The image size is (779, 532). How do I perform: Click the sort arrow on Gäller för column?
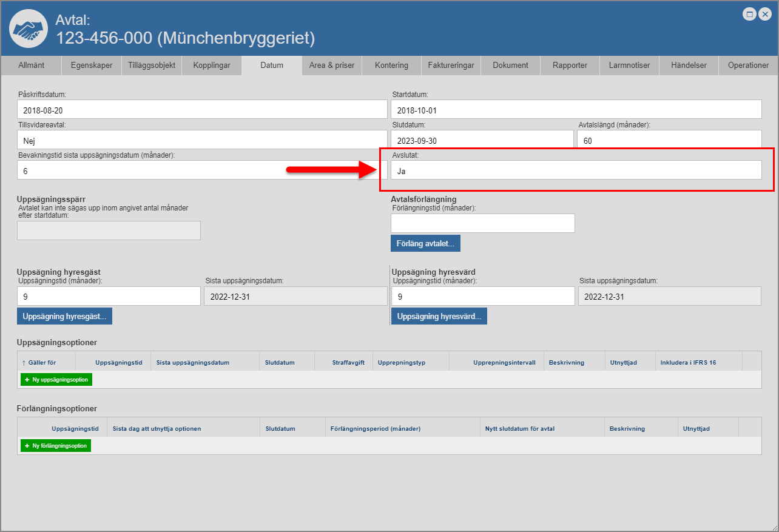(24, 363)
